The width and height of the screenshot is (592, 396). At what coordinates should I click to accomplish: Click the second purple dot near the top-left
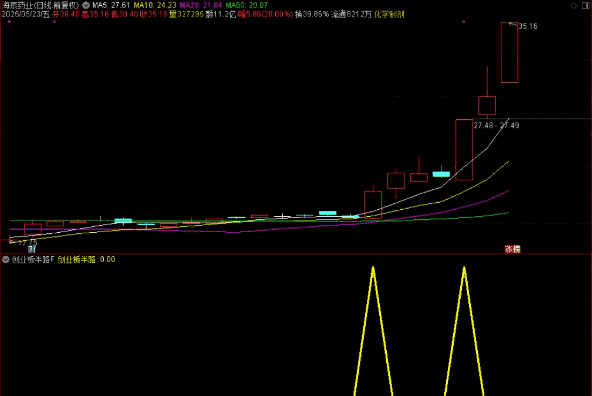(x=54, y=22)
